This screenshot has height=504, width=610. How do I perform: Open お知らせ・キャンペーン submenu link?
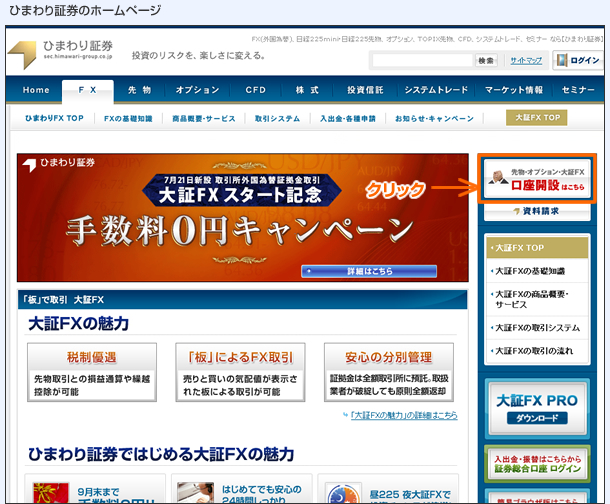click(x=434, y=119)
